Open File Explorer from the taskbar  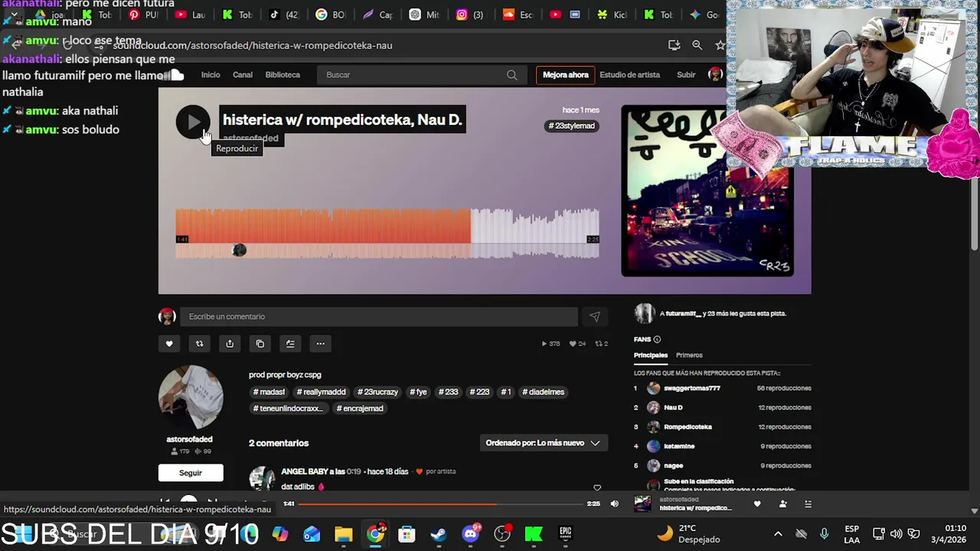[343, 533]
